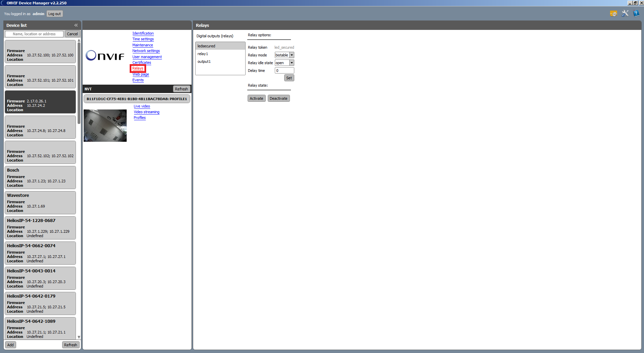The width and height of the screenshot is (644, 353).
Task: Open the yellow gear configuration icon
Action: pos(613,13)
